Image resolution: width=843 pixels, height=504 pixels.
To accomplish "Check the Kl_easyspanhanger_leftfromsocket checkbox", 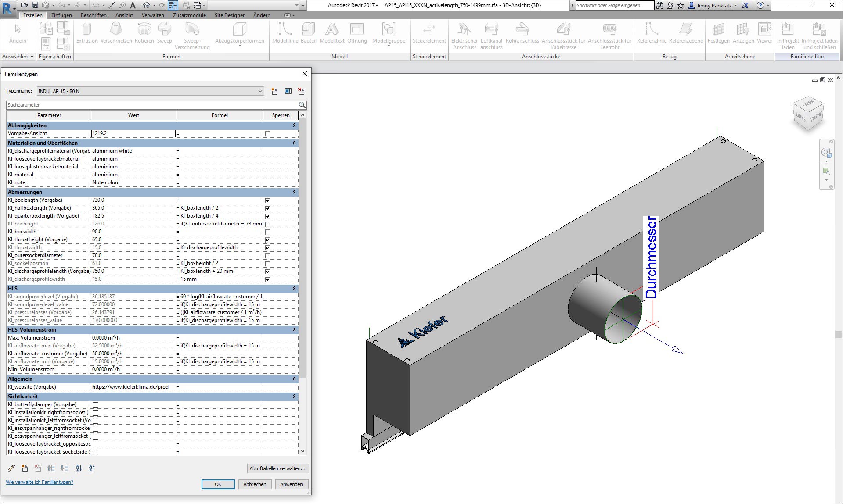I will point(95,436).
